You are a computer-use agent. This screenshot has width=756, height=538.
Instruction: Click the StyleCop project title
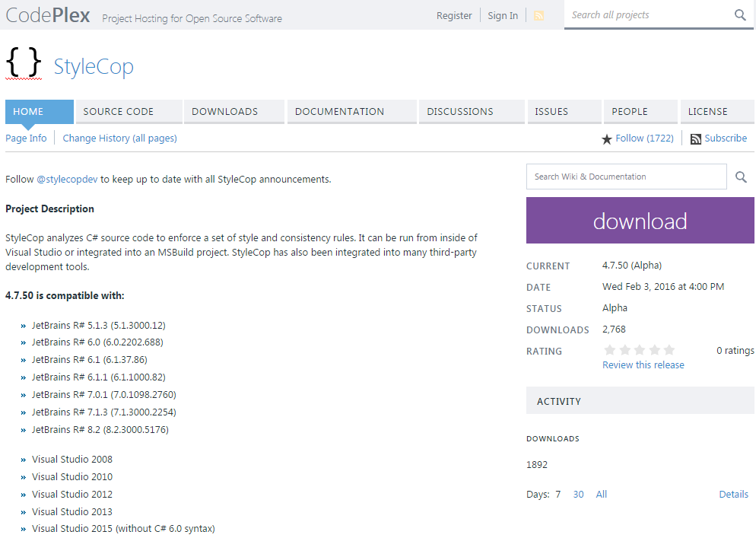(94, 67)
